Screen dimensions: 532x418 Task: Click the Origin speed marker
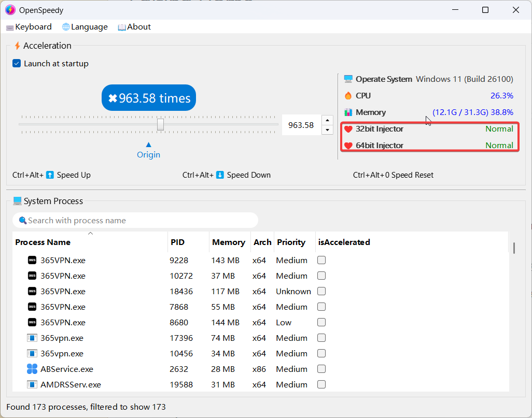point(149,151)
